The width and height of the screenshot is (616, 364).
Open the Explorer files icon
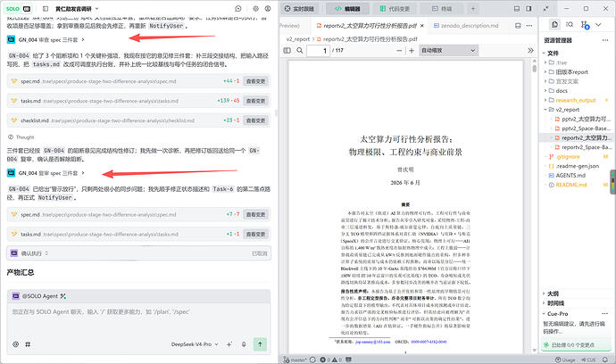point(554,25)
